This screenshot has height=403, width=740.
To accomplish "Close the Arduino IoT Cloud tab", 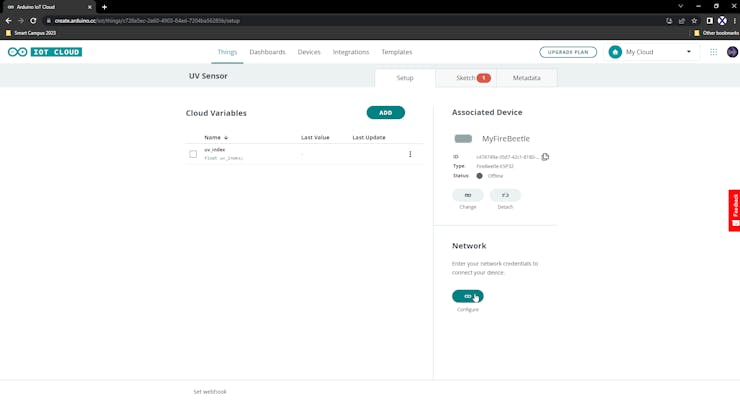I will [x=90, y=7].
